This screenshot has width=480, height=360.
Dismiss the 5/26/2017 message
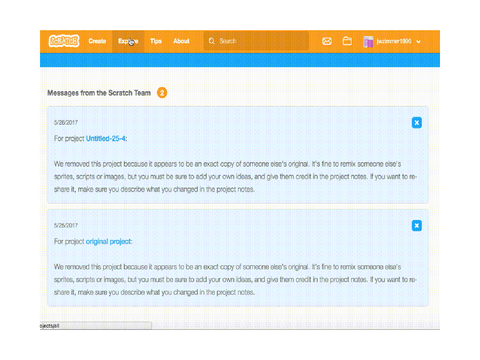point(417,122)
